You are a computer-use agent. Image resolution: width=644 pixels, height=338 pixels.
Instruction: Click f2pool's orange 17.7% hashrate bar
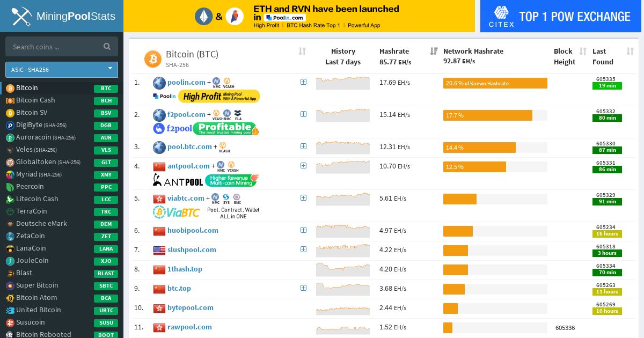click(488, 115)
